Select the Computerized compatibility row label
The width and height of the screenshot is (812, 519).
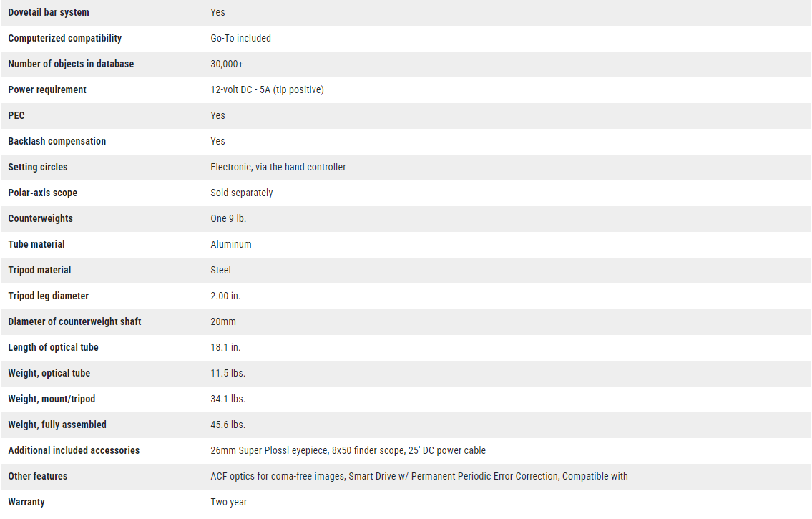[64, 39]
